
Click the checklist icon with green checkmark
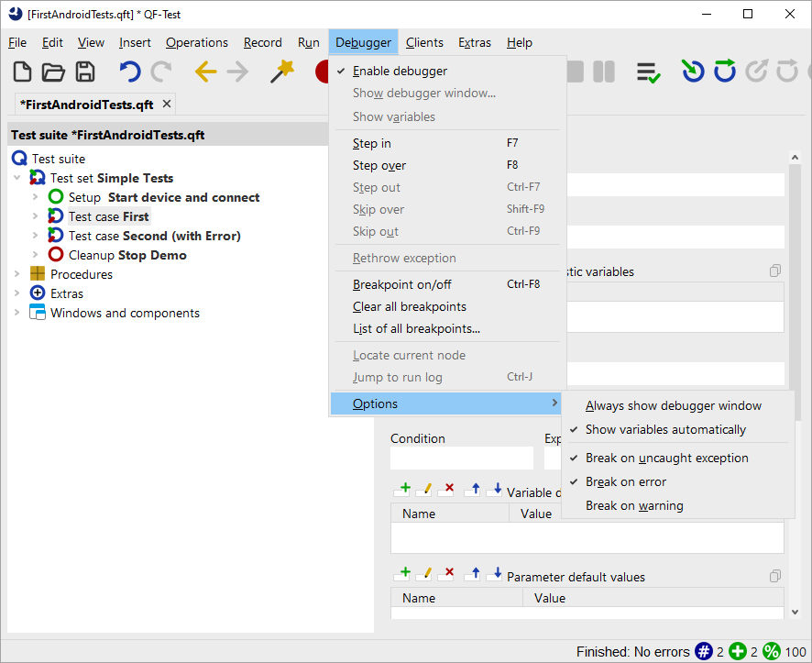649,72
